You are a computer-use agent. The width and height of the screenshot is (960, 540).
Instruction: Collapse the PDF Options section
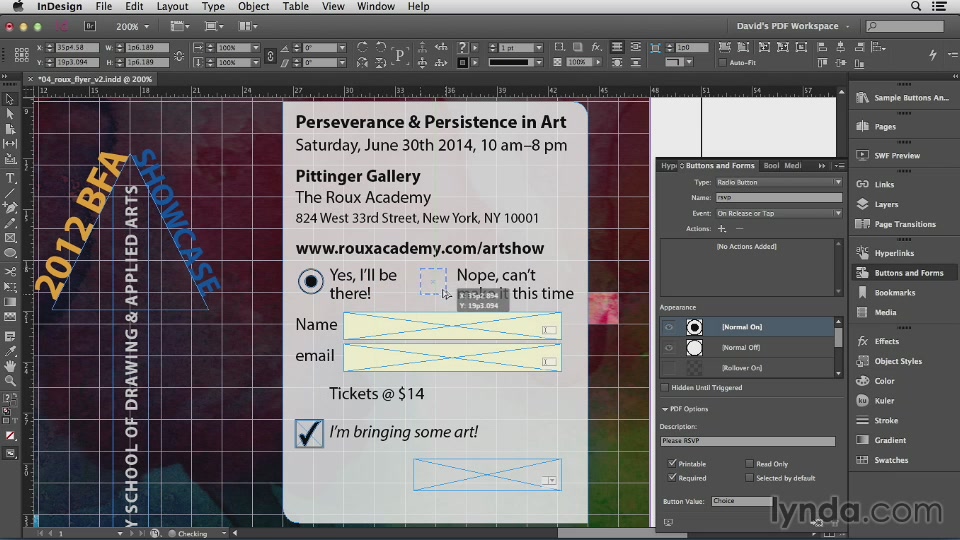pos(665,409)
